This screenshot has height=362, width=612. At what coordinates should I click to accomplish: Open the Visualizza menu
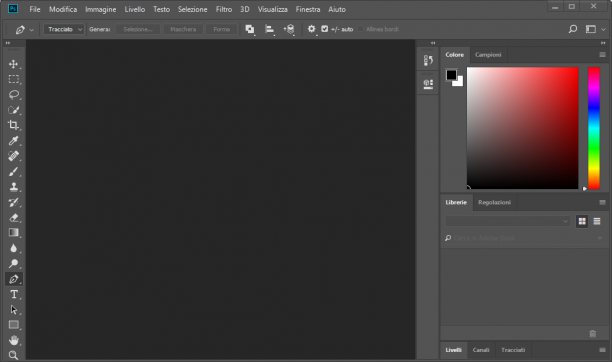272,9
